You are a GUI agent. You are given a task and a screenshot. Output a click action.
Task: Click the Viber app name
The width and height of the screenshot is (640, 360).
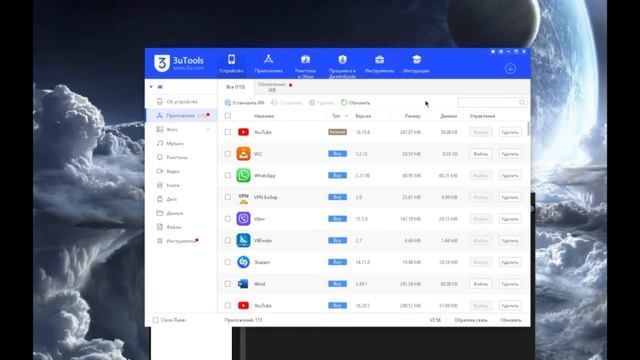point(259,219)
